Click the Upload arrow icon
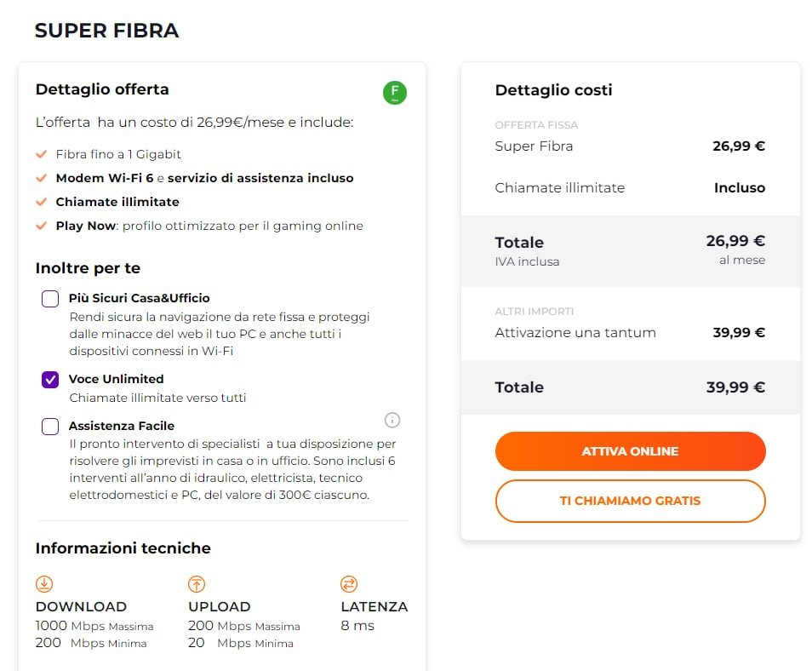This screenshot has width=812, height=671. pos(197,584)
